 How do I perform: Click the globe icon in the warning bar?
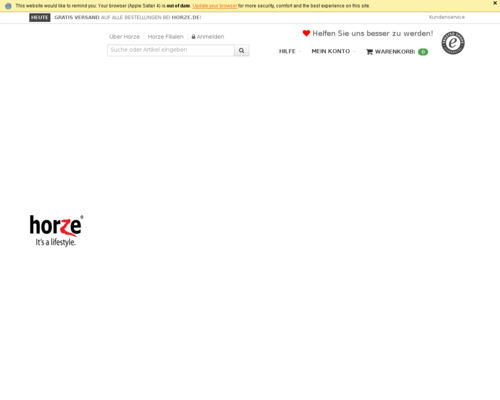[8, 6]
